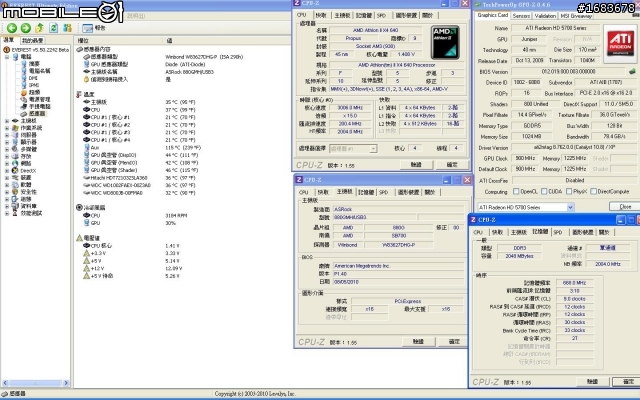Select the Computer (電腦) tree icon
This screenshot has height=400, width=640.
point(16,57)
